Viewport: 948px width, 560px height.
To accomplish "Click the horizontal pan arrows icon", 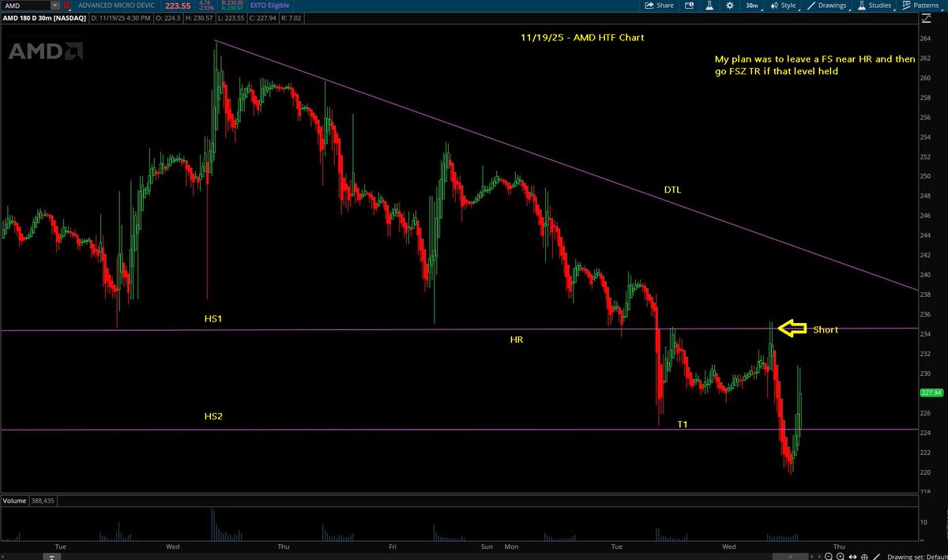I will pyautogui.click(x=852, y=556).
